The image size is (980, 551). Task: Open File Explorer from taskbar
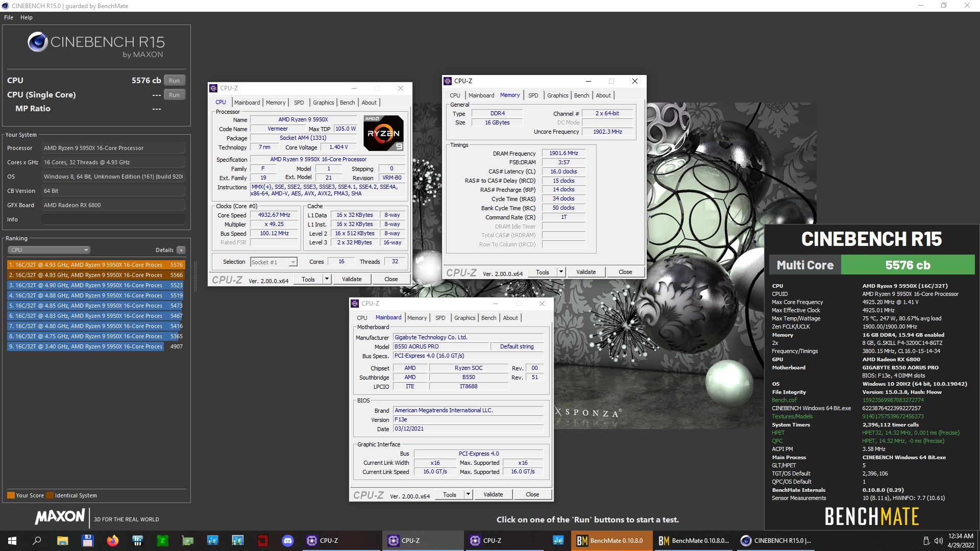point(62,541)
